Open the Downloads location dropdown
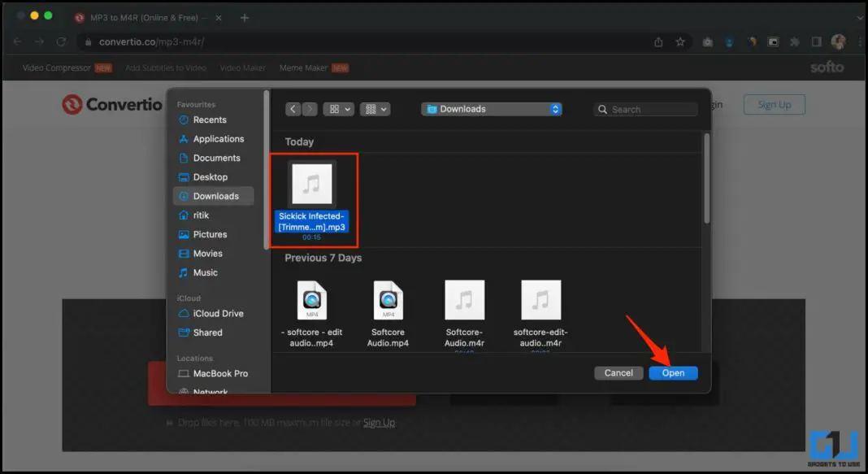This screenshot has width=868, height=474. (491, 109)
